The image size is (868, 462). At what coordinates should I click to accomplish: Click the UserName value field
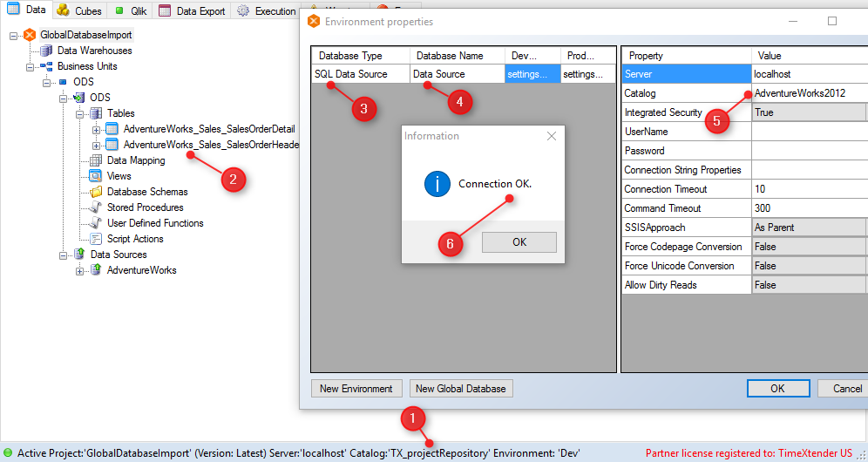pyautogui.click(x=810, y=132)
